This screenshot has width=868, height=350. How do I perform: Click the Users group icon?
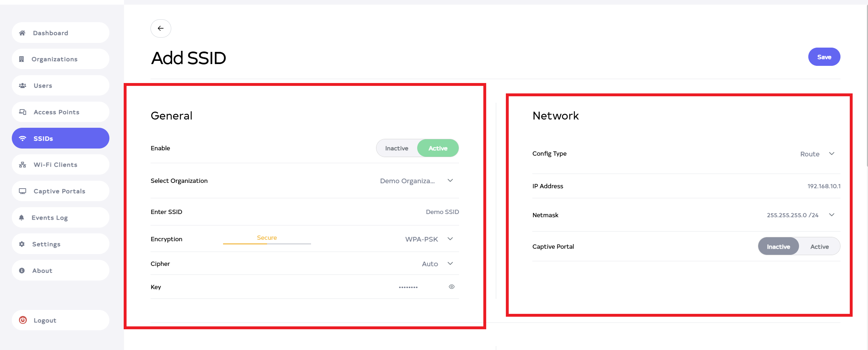click(23, 86)
